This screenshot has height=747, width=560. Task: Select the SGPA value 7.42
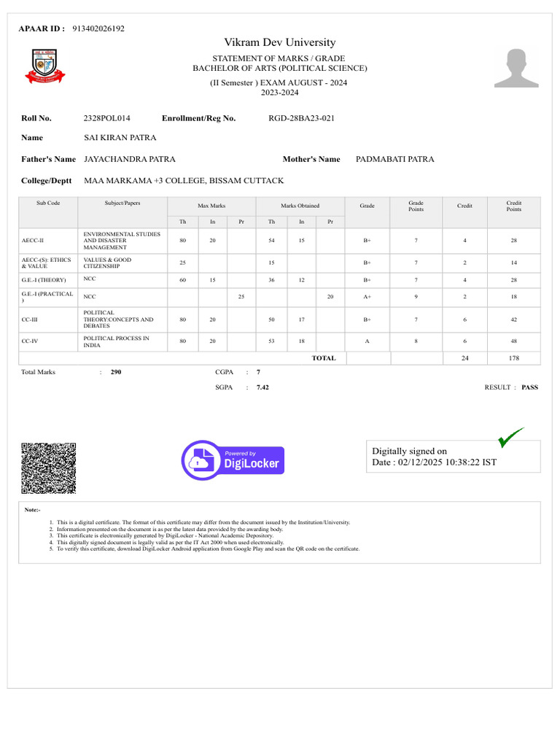[262, 387]
